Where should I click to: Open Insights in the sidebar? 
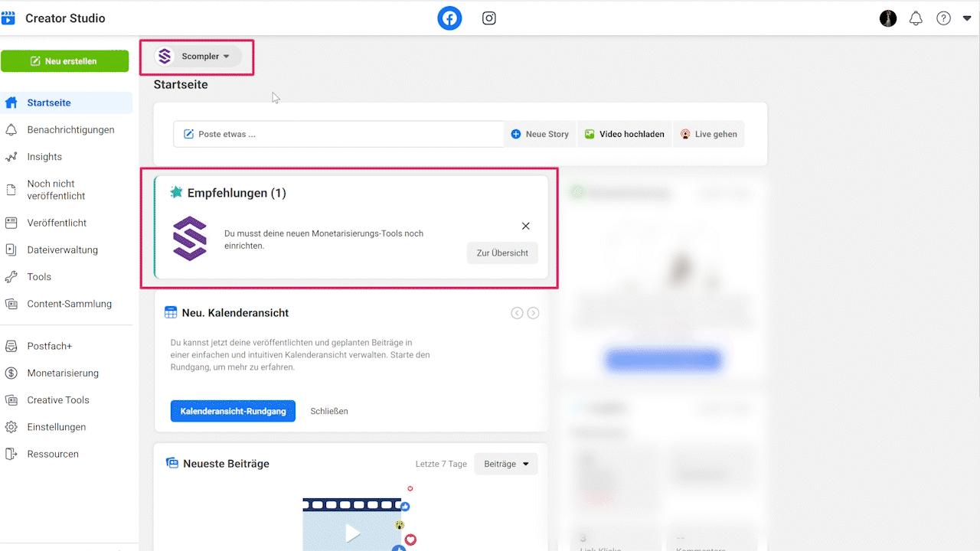tap(44, 157)
